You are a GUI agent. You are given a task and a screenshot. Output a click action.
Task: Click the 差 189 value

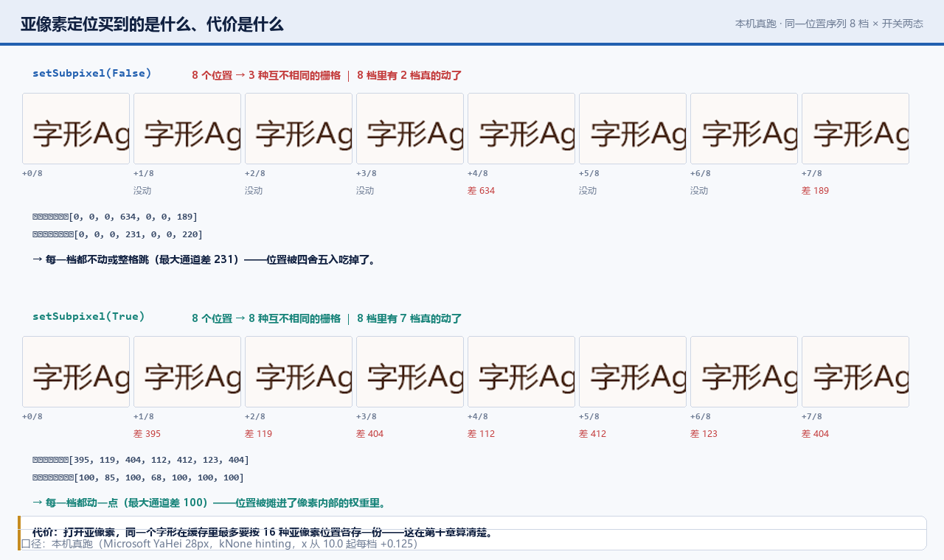coord(815,191)
